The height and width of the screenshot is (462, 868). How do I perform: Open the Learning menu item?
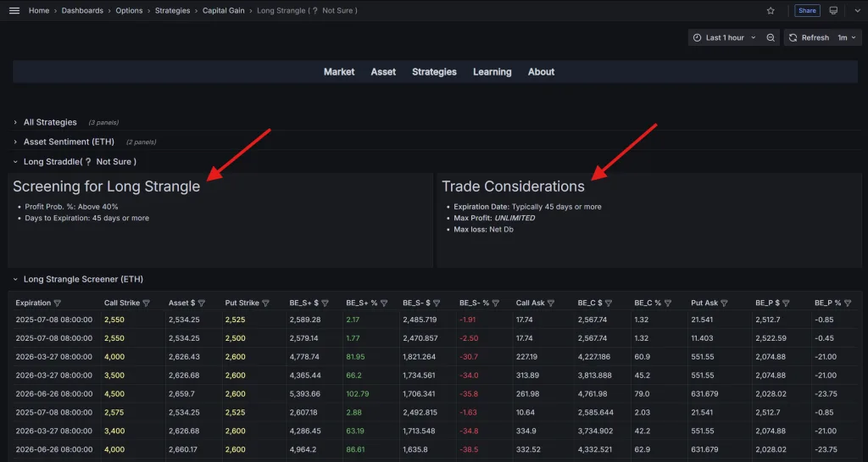coord(492,72)
